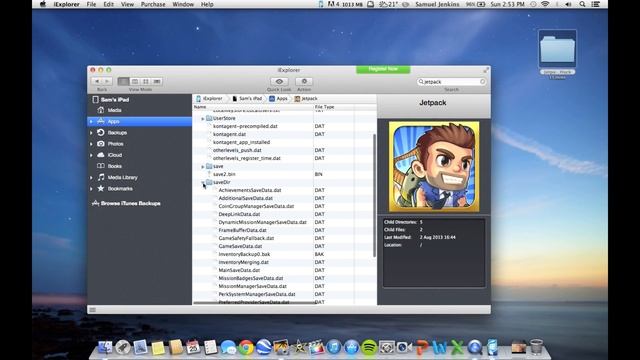Click the Backups clock icon
Screen dimensions: 640x360
click(101, 132)
